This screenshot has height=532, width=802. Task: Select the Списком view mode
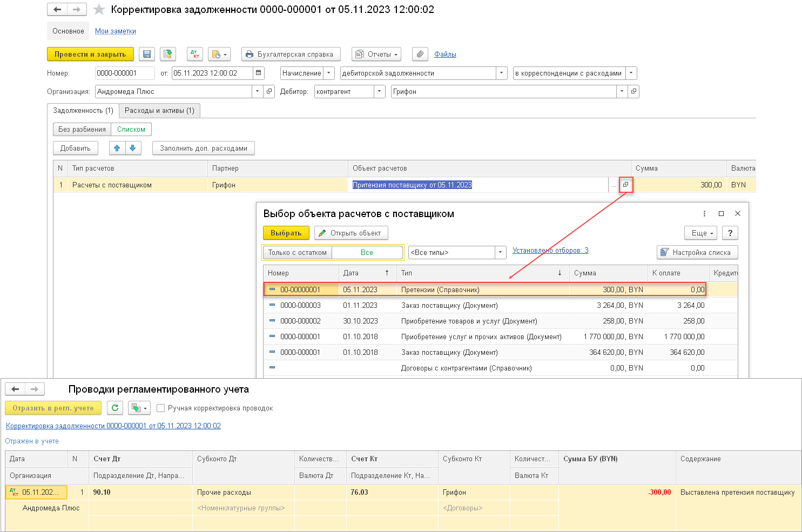click(131, 129)
